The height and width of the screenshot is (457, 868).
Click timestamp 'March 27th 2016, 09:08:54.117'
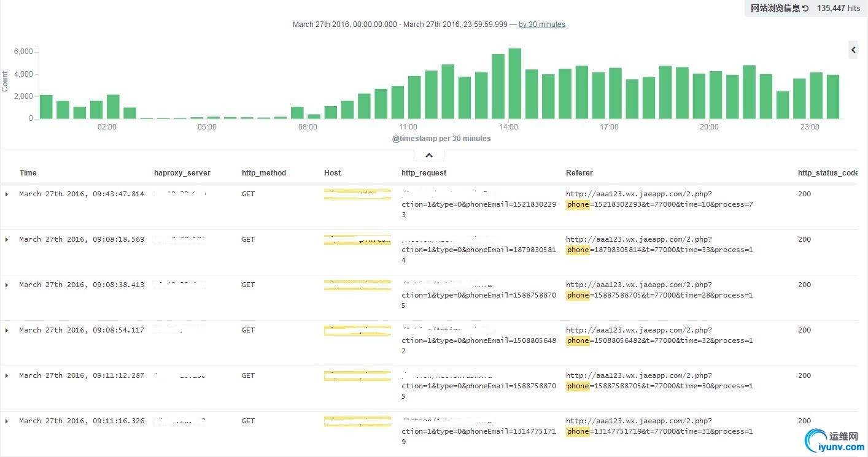82,330
